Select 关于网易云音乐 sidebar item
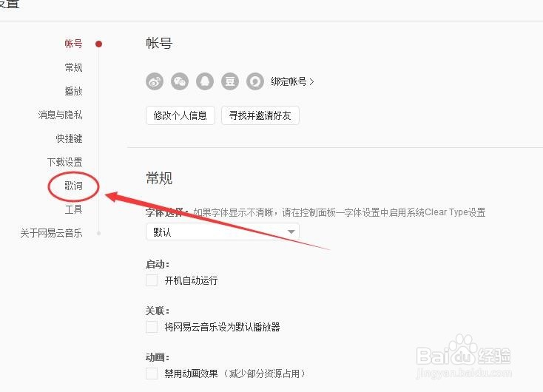This screenshot has height=392, width=543. (x=51, y=233)
